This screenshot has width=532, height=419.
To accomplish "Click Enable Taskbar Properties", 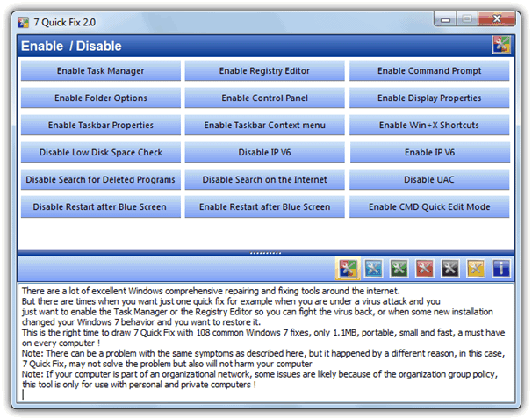I will (101, 125).
